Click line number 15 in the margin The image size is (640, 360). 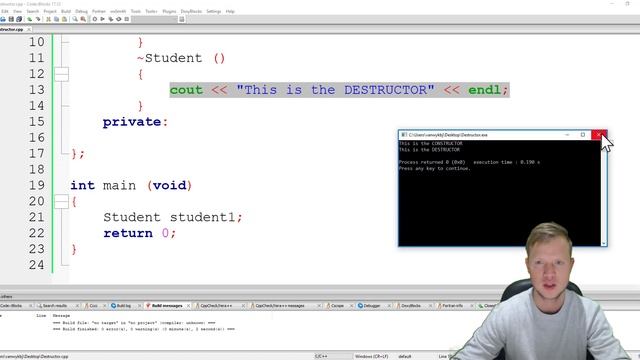pos(36,122)
